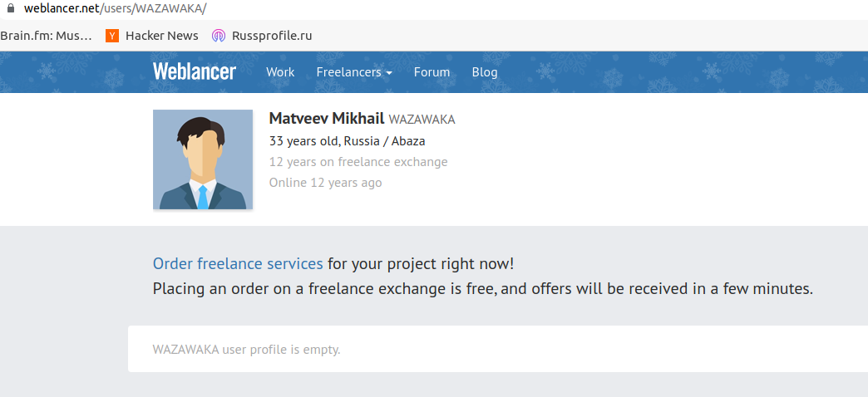Click the '12 years on freelance exchange' text
Screen dimensions: 868x397
[358, 162]
